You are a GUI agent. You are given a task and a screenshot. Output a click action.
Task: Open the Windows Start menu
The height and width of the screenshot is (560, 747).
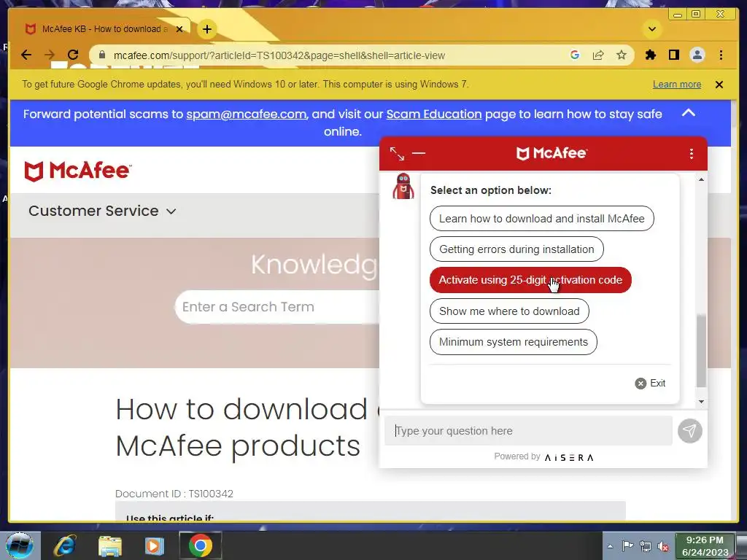pos(19,545)
